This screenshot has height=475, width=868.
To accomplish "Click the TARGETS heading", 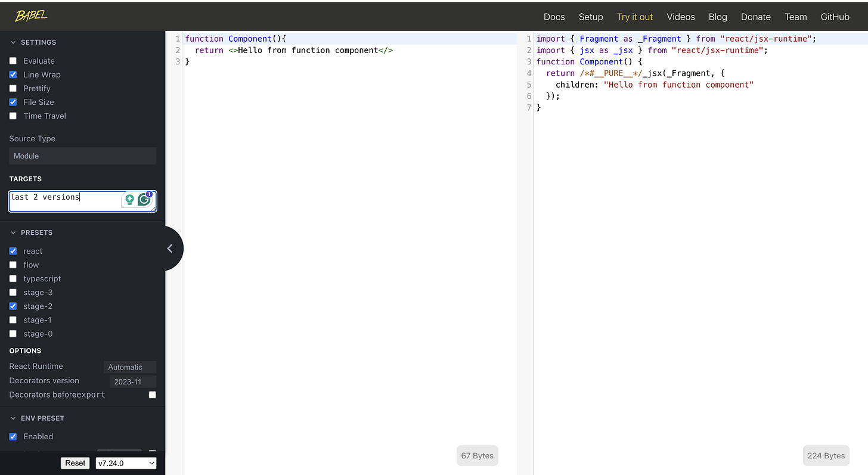I will pyautogui.click(x=26, y=179).
